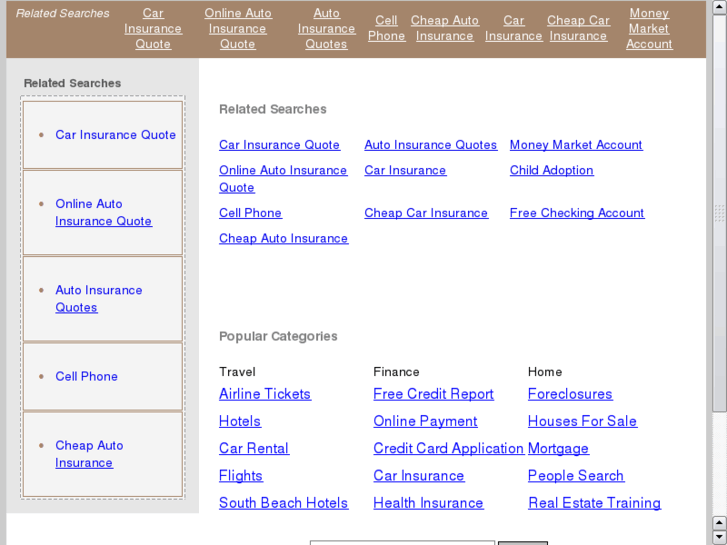Viewport: 727px width, 545px height.
Task: Open Foreclosures under Home
Action: (x=570, y=394)
